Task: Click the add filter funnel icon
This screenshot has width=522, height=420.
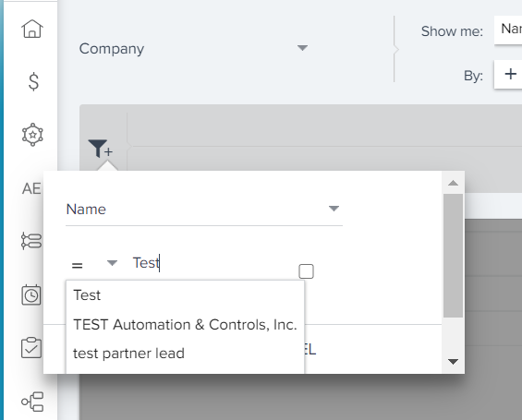Action: [100, 149]
